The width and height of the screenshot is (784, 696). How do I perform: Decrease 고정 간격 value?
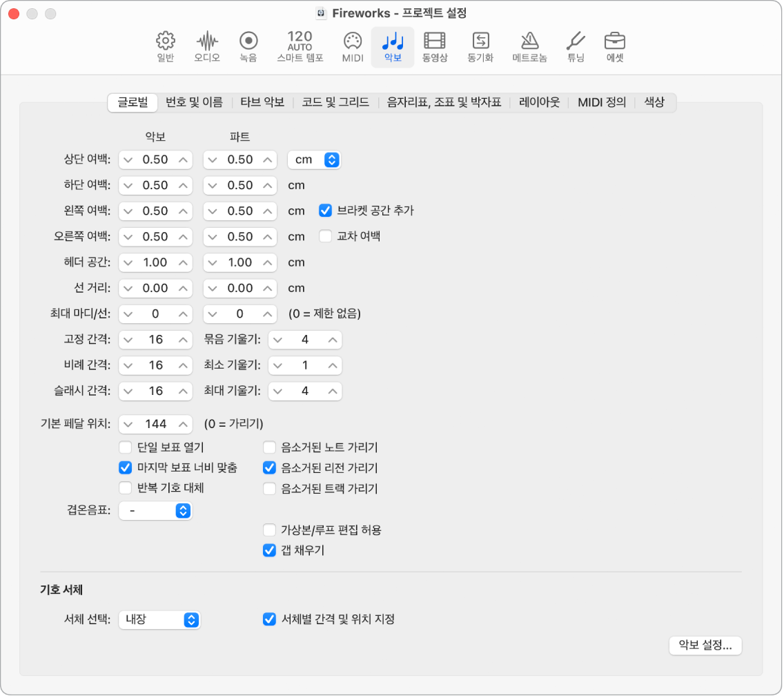(128, 340)
